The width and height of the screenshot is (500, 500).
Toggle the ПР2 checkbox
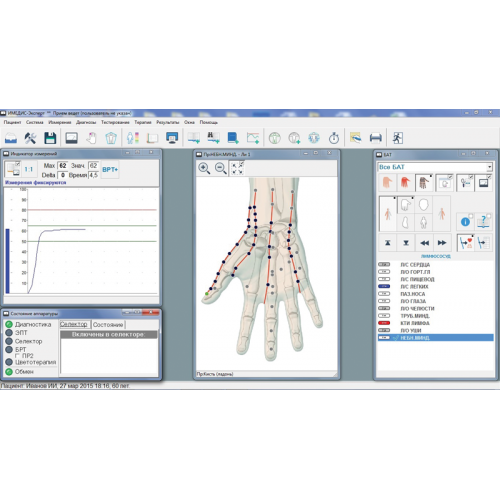17,356
